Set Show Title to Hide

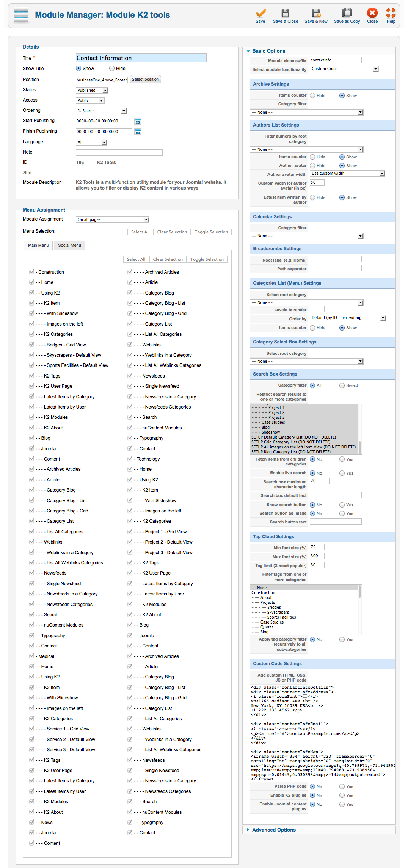coord(112,69)
